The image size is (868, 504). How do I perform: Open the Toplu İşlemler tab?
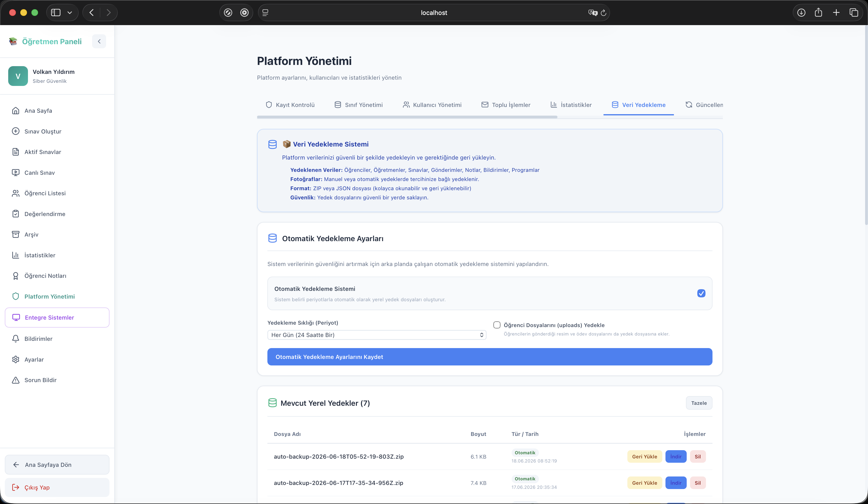click(x=506, y=105)
